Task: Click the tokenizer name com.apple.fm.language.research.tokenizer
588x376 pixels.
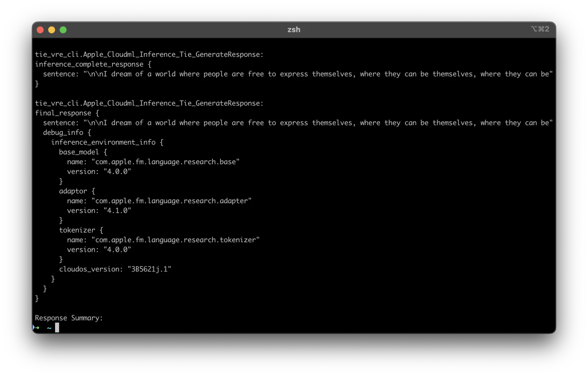Action: [x=175, y=240]
